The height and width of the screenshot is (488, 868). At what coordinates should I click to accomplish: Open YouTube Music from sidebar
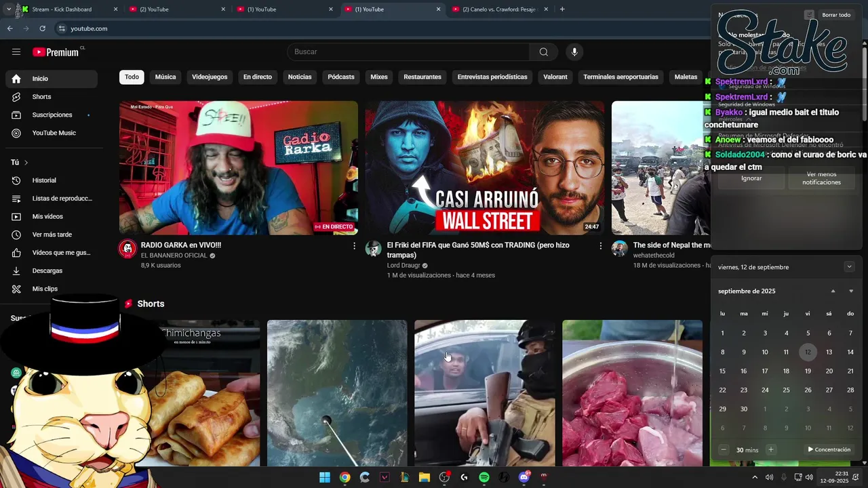[52, 133]
